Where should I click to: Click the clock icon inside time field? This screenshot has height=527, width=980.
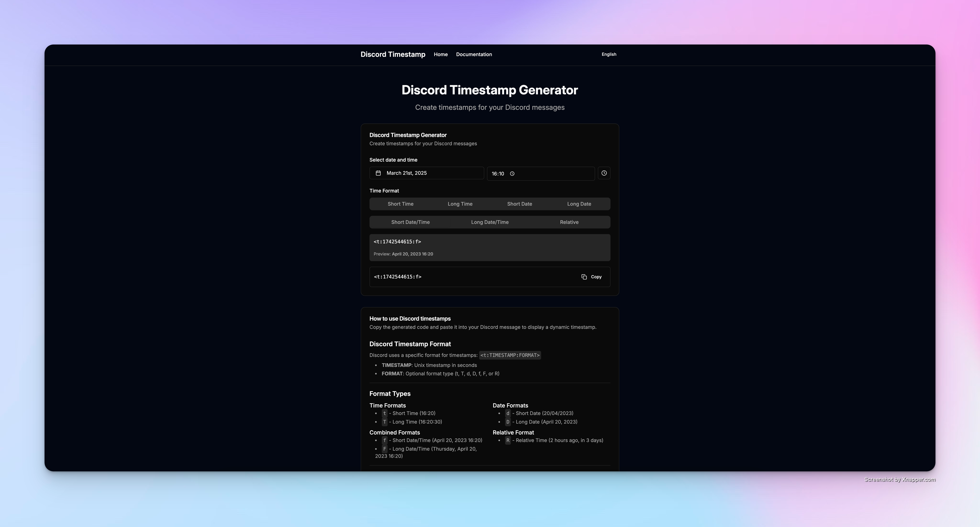[x=512, y=174]
